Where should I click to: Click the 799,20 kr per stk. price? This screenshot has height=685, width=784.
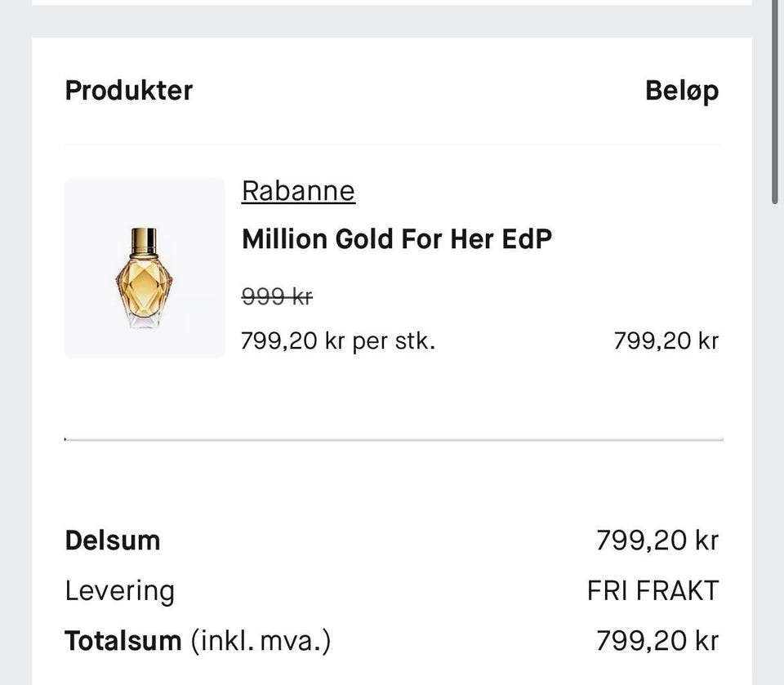click(x=338, y=340)
